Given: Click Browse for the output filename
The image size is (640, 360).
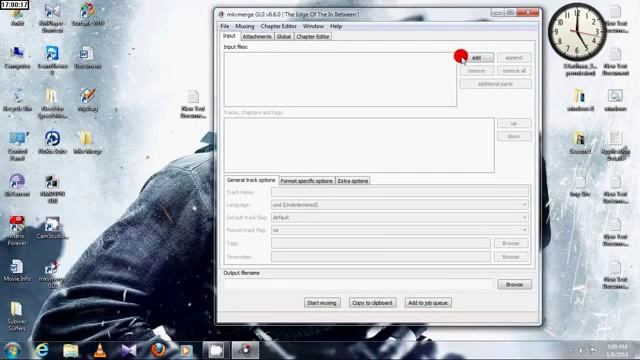Looking at the screenshot, I should (x=514, y=284).
